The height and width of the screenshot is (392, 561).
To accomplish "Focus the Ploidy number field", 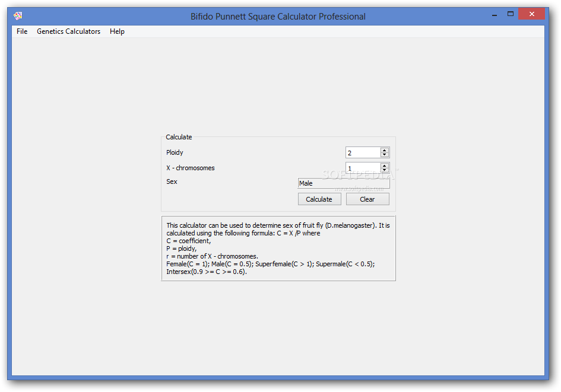I will [x=363, y=152].
